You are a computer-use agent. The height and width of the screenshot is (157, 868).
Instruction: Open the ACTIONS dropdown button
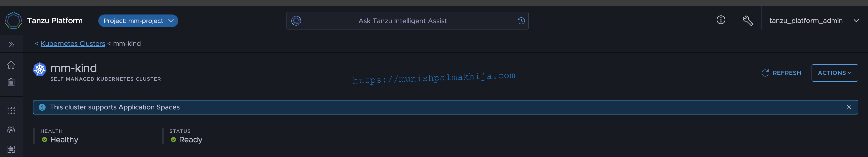click(834, 73)
